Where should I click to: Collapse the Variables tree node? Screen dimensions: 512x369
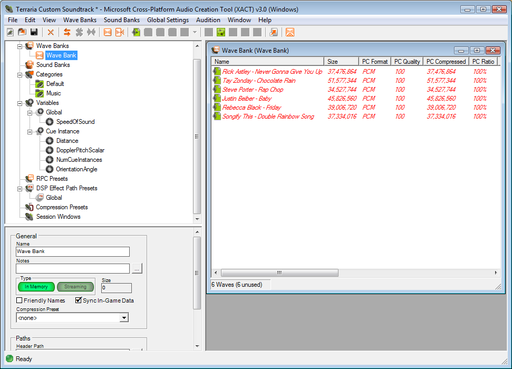point(20,103)
